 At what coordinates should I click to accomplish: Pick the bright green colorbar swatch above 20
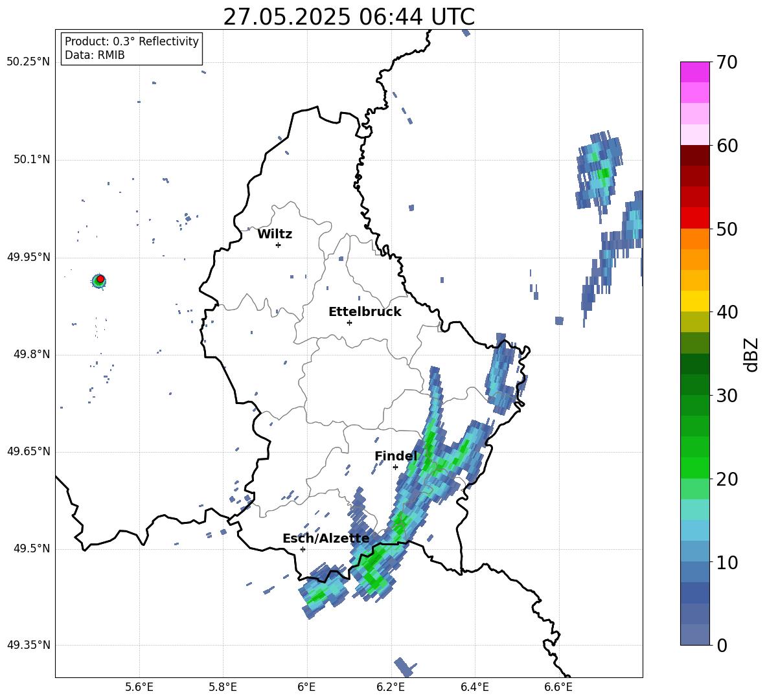point(694,468)
